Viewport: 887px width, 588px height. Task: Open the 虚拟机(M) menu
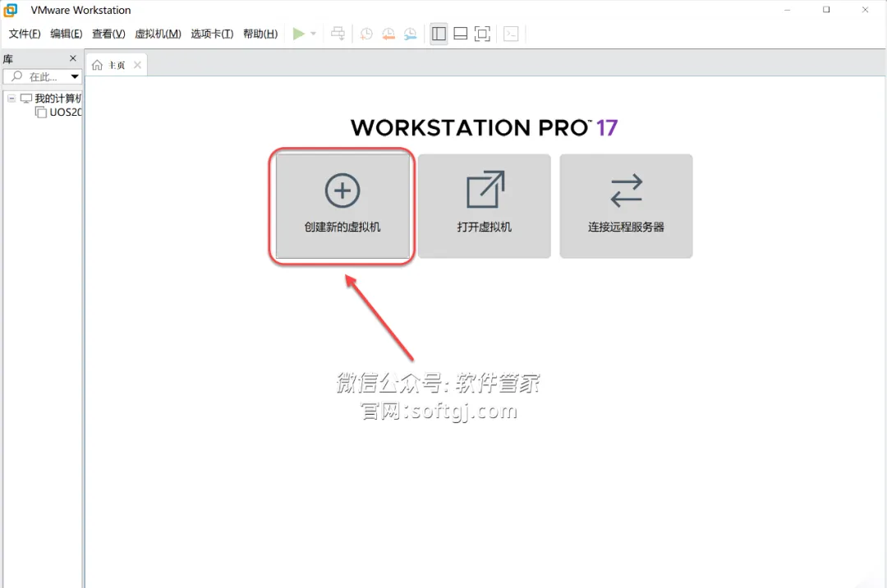click(158, 34)
